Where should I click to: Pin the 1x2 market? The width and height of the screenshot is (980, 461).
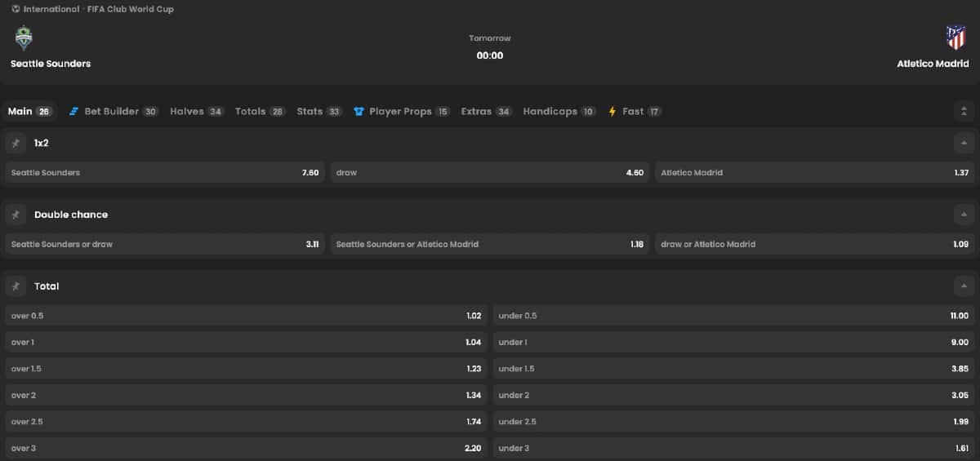tap(16, 143)
